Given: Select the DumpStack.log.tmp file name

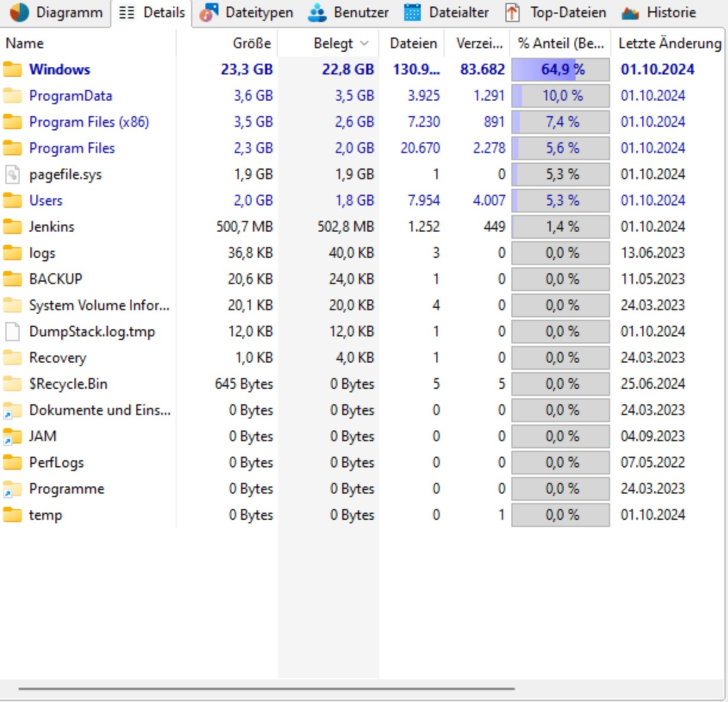Looking at the screenshot, I should [x=92, y=332].
